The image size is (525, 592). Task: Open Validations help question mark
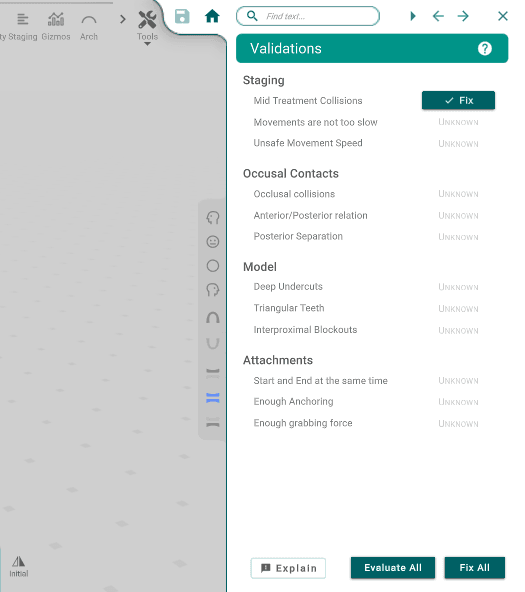pos(485,49)
